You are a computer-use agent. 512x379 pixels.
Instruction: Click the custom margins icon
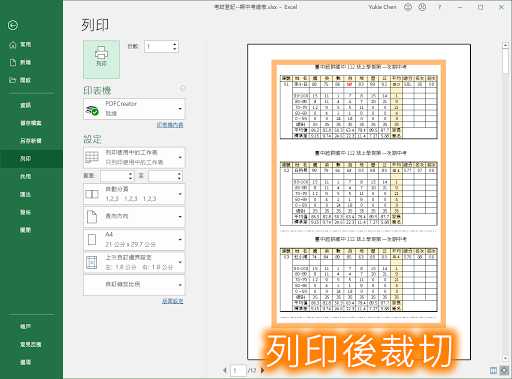click(92, 263)
